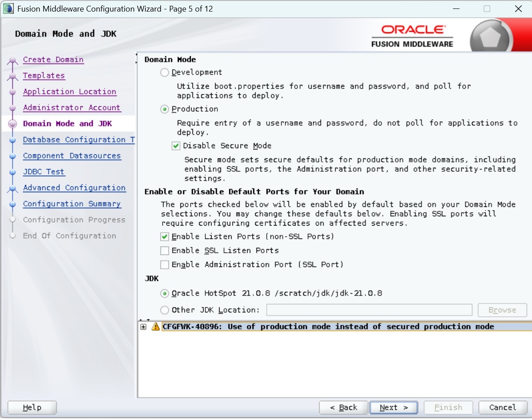Open the Advanced Configuration step
Image resolution: width=532 pixels, height=420 pixels.
pyautogui.click(x=74, y=187)
